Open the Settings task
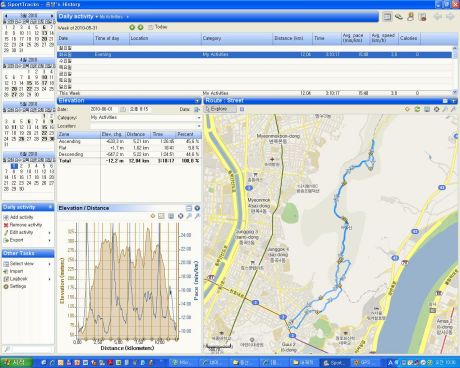The image size is (460, 368). pos(18,286)
